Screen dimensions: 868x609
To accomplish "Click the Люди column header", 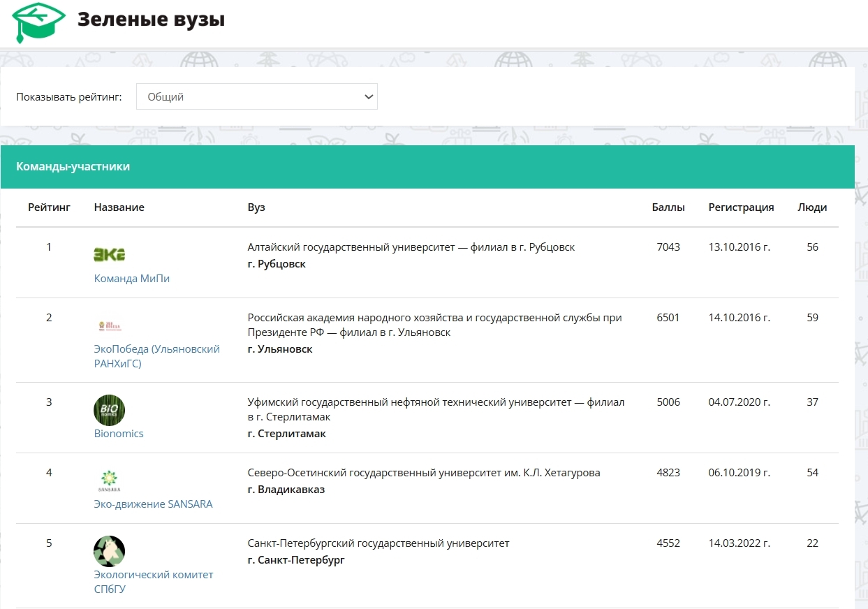I will 812,207.
